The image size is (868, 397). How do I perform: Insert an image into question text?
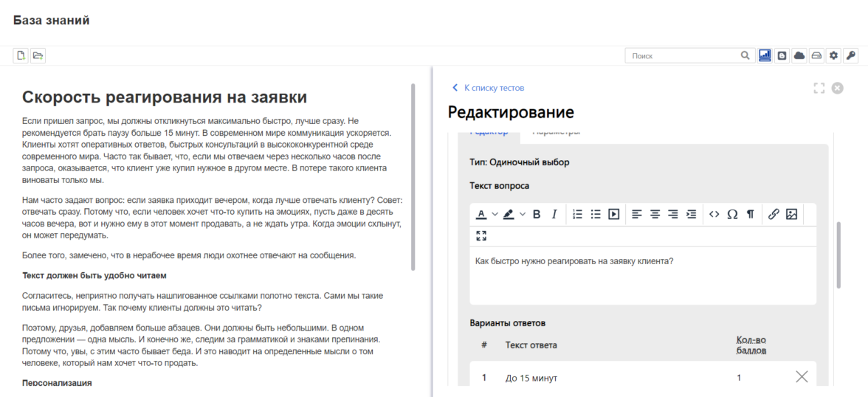pos(791,214)
